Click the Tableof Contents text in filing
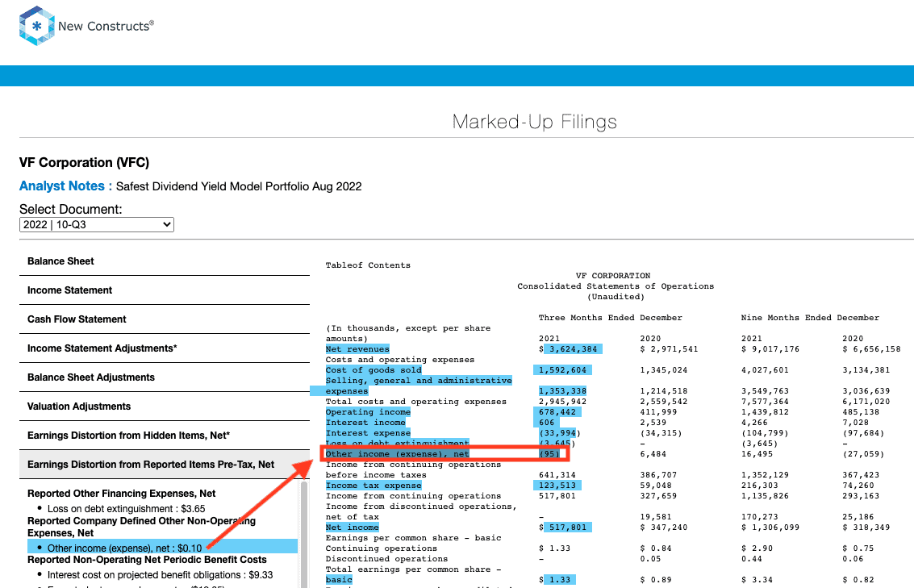914x588 pixels. point(368,265)
